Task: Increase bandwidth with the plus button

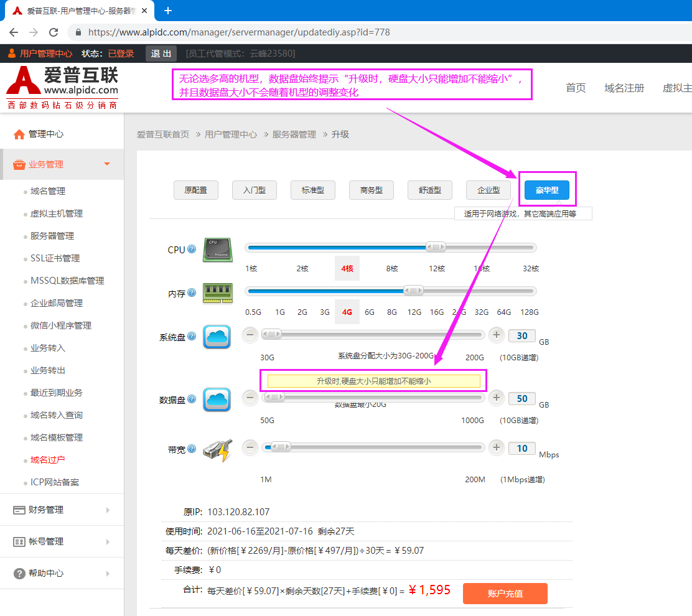Action: tap(496, 447)
